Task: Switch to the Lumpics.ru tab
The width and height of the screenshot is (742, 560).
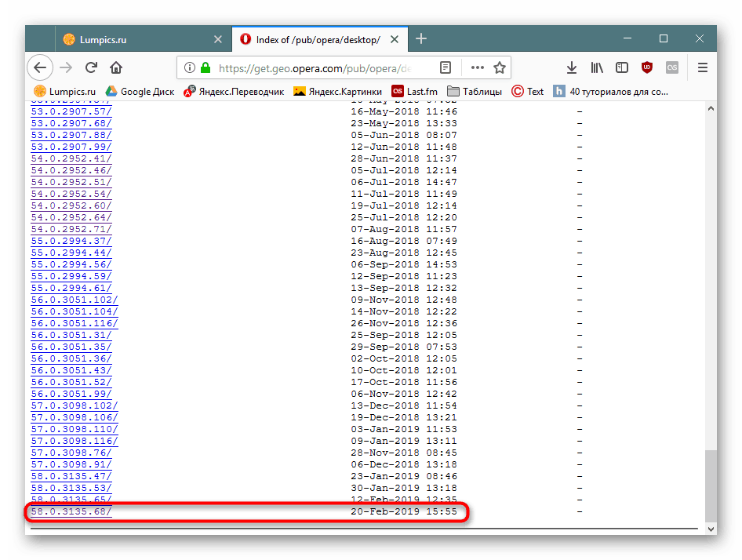Action: [144, 39]
